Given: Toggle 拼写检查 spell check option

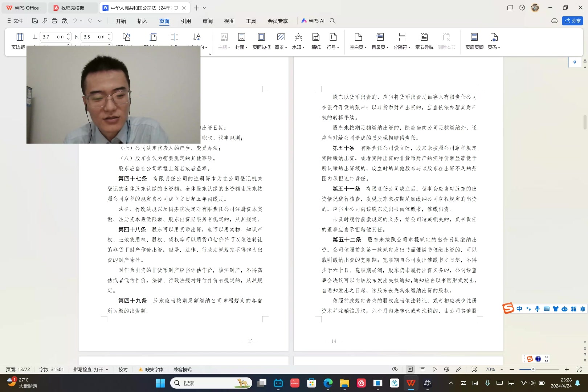Looking at the screenshot, I should pyautogui.click(x=91, y=369).
